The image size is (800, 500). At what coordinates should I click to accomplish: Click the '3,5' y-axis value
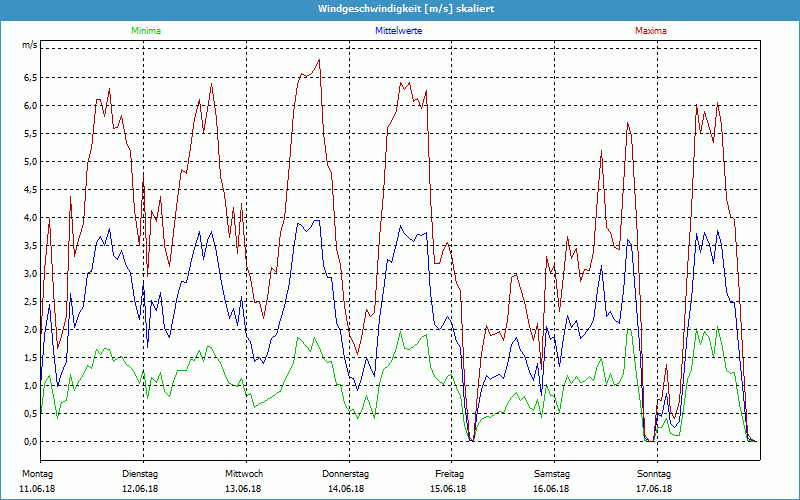point(30,245)
